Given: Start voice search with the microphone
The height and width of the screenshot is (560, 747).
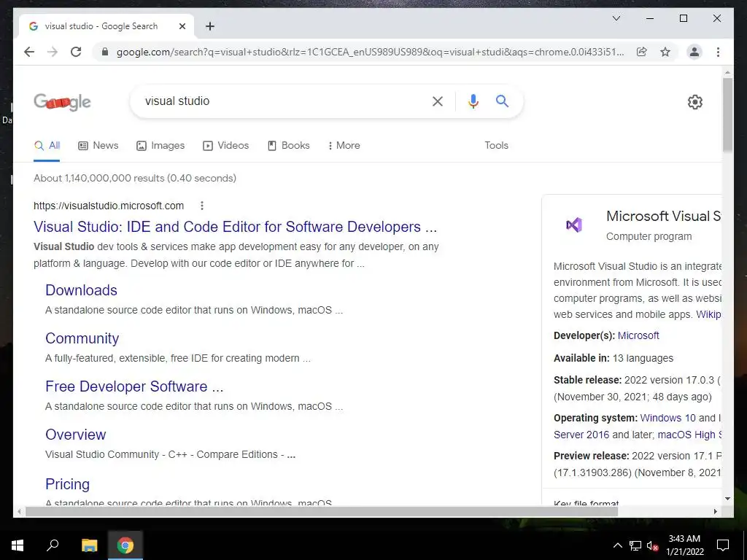Looking at the screenshot, I should pyautogui.click(x=473, y=101).
